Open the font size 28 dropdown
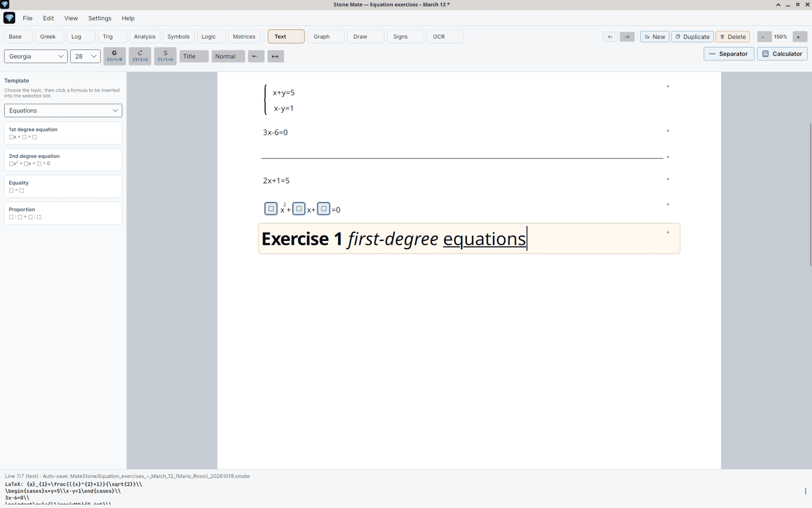 pyautogui.click(x=85, y=56)
